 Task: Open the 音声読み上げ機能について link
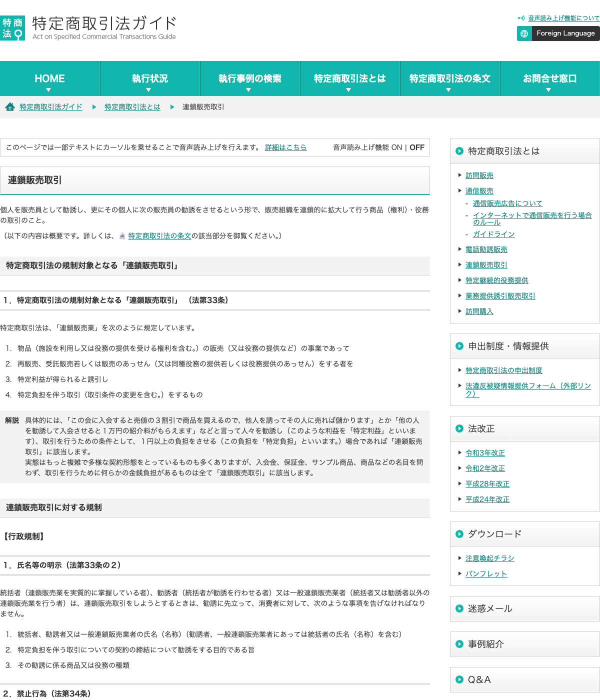(x=564, y=18)
